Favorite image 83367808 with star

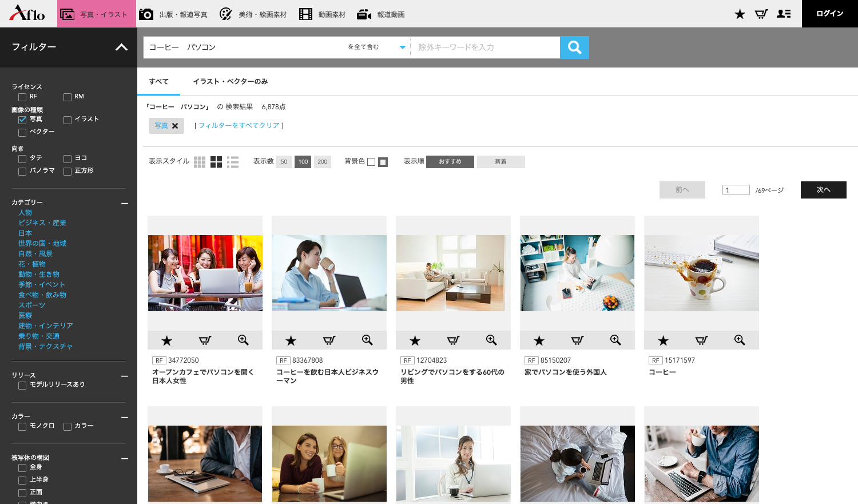click(x=291, y=340)
